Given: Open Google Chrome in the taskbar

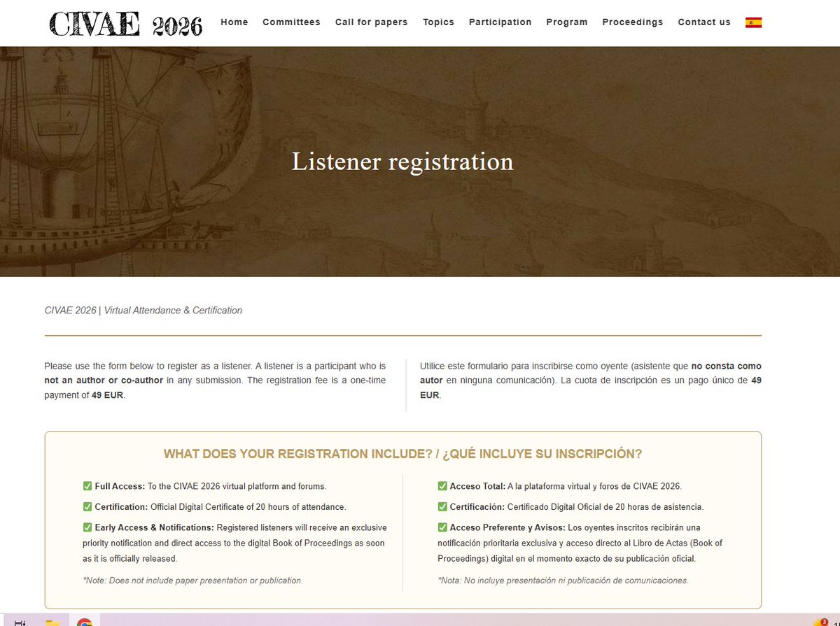Looking at the screenshot, I should (x=85, y=622).
